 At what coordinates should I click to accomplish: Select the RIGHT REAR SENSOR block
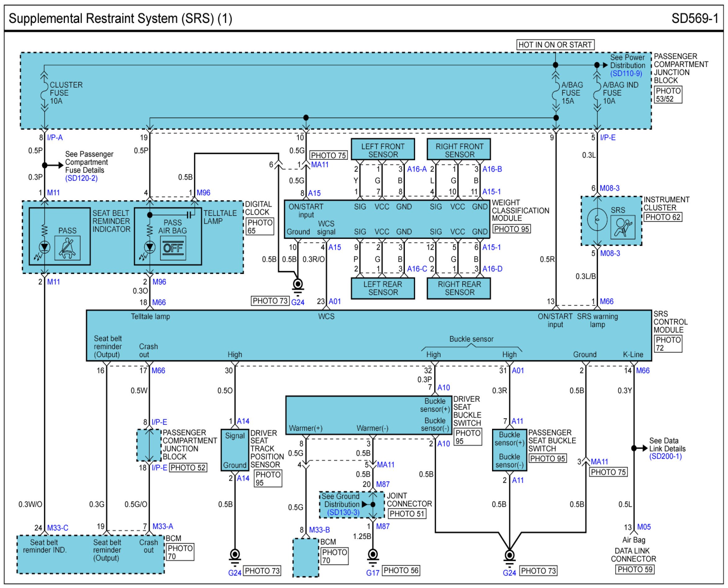459,288
